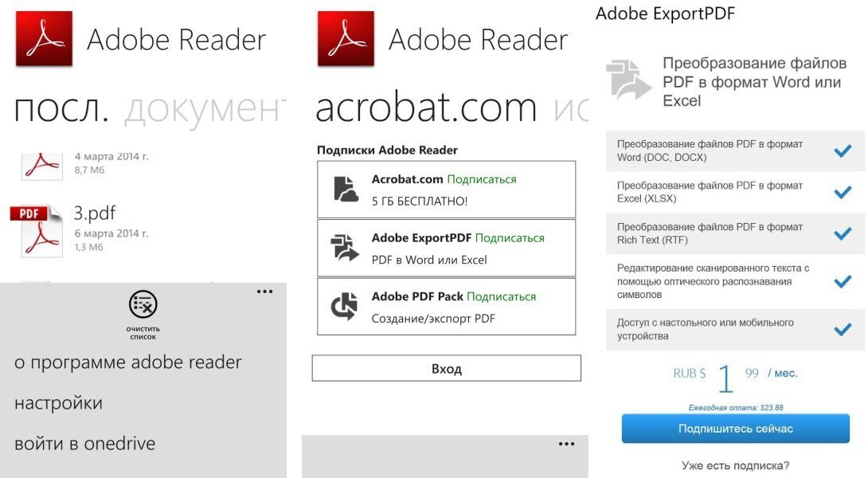Image resolution: width=868 pixels, height=478 pixels.
Task: Open the 3.pdf file icon
Action: tap(37, 231)
